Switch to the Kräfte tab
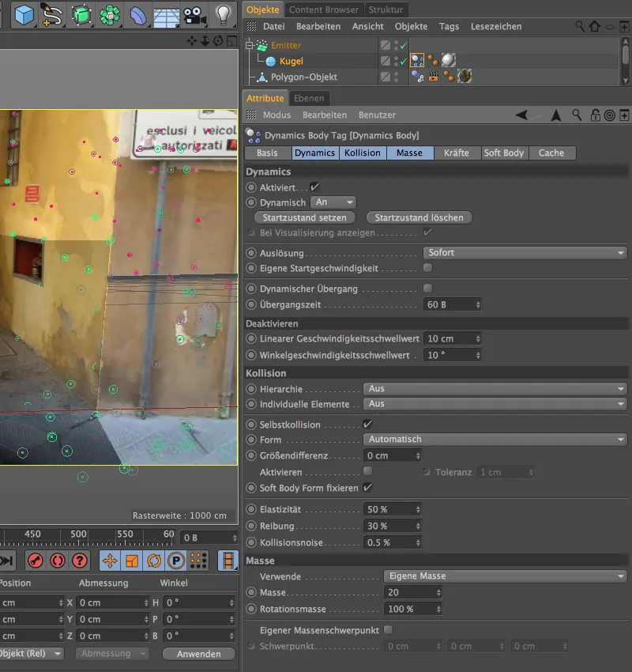This screenshot has height=672, width=632. [456, 153]
